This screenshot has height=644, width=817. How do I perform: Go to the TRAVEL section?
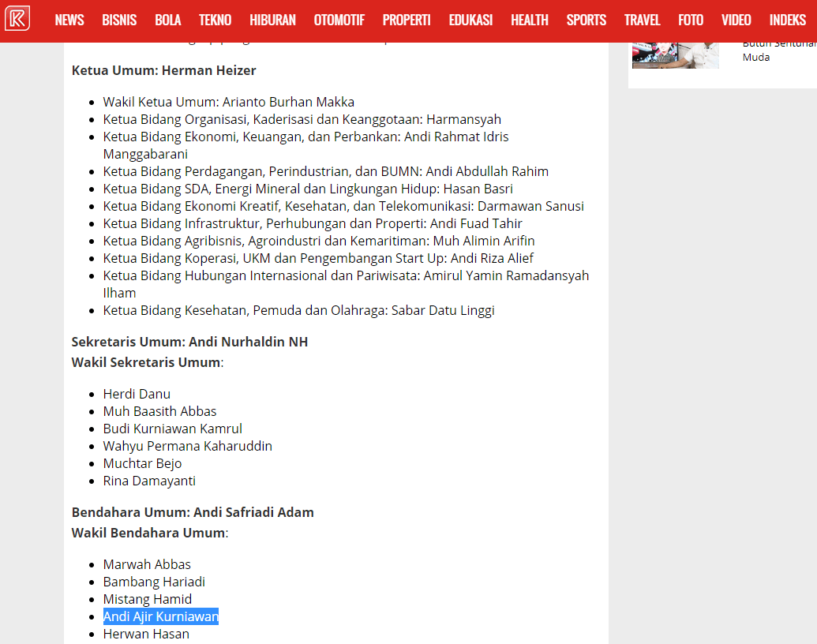click(642, 20)
